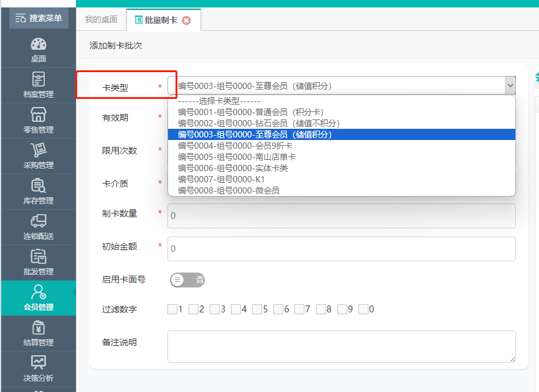Select the 批量制卡 tab
The width and height of the screenshot is (539, 392).
coord(161,20)
